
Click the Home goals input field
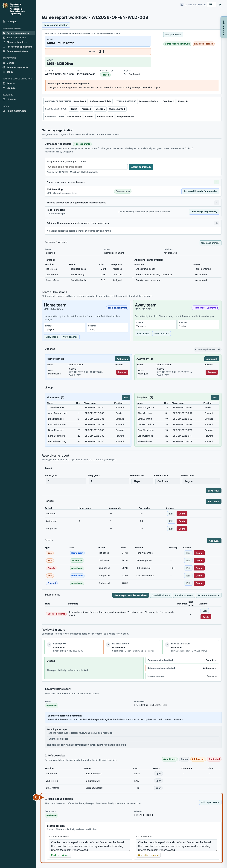click(x=66, y=481)
